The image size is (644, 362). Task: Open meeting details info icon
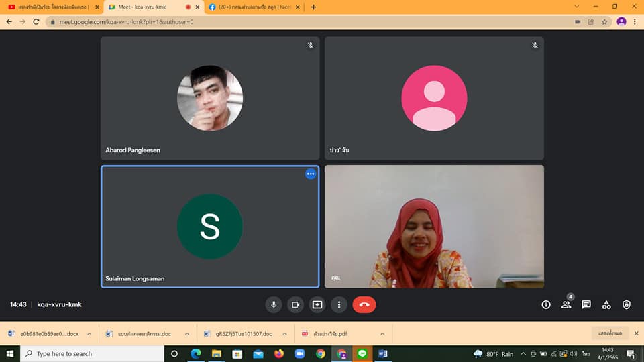pos(546,304)
